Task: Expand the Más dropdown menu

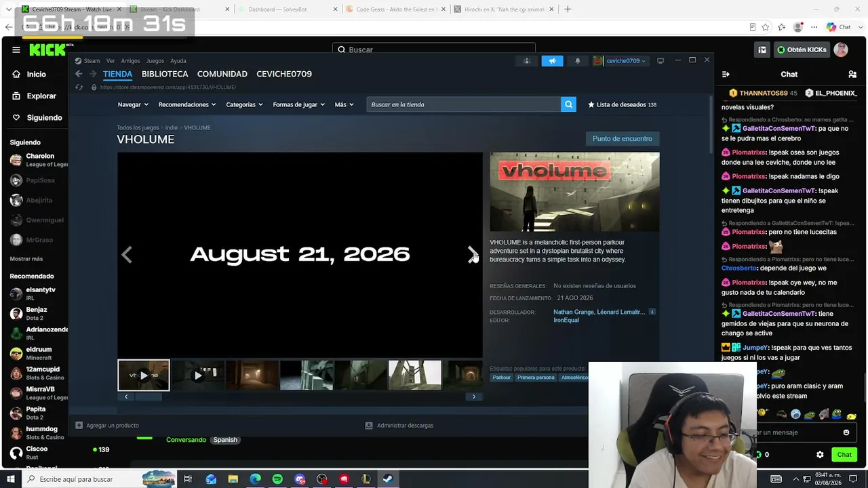Action: tap(344, 104)
